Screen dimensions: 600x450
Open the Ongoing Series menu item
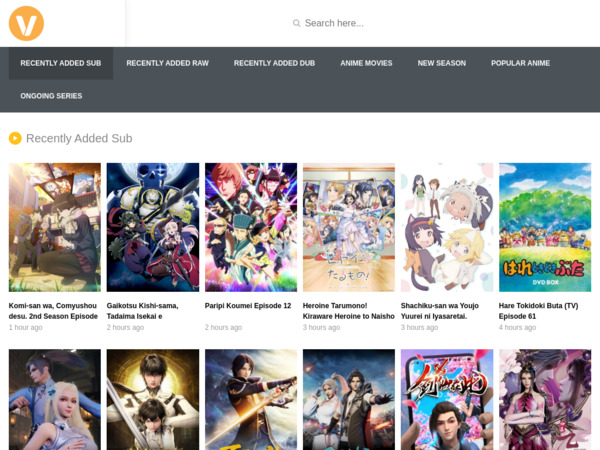point(51,96)
